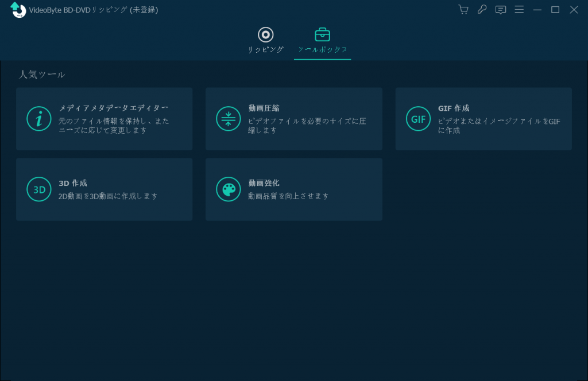Open the GIF 作成 tool card
Viewport: 588px width, 381px height.
[x=483, y=118]
